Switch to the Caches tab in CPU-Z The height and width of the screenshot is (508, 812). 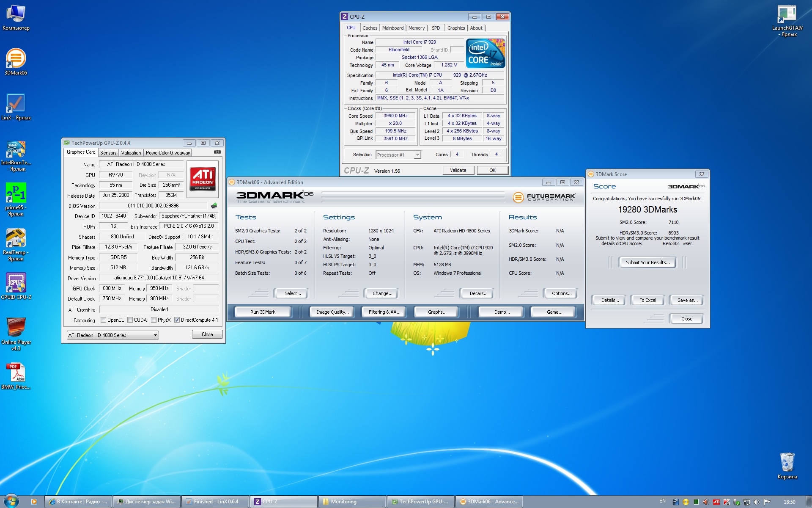coord(370,28)
